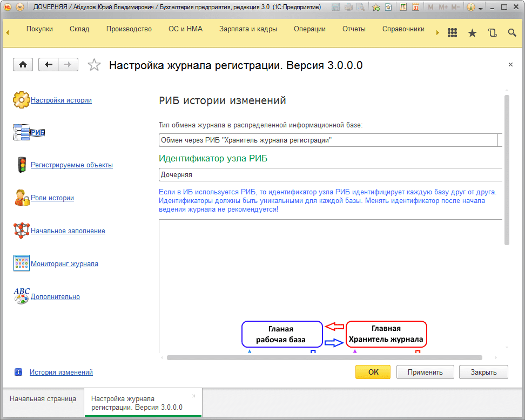Open the info icon dropdown arrow
The width and height of the screenshot is (525, 420).
480,8
